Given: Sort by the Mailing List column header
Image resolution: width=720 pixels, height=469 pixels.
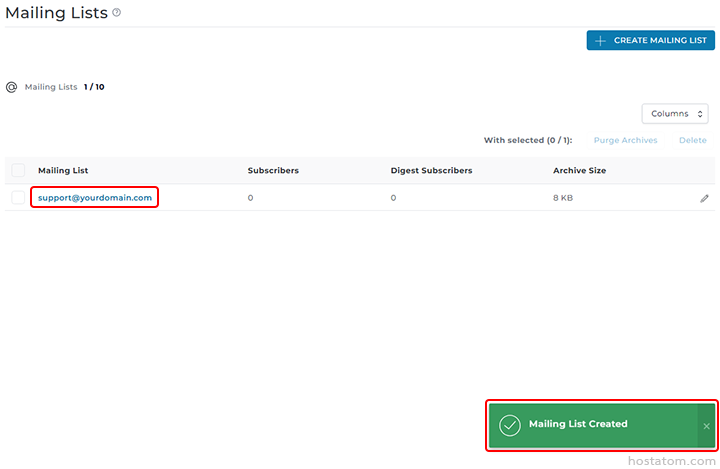Looking at the screenshot, I should (63, 170).
